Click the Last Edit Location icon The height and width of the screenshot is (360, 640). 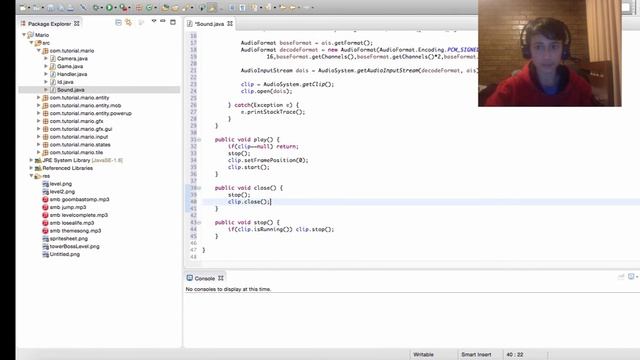pos(282,7)
